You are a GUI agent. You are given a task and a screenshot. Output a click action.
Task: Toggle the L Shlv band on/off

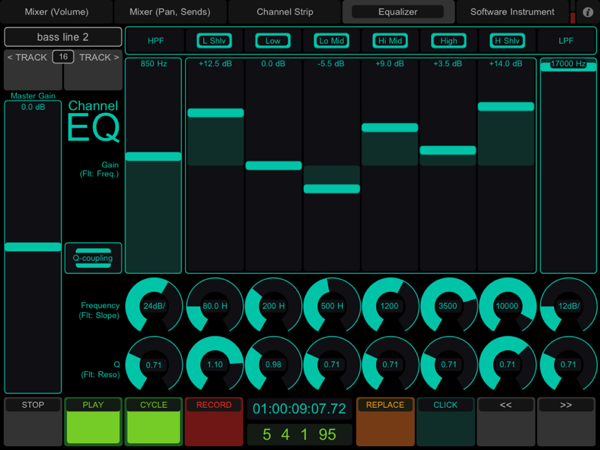[x=215, y=41]
